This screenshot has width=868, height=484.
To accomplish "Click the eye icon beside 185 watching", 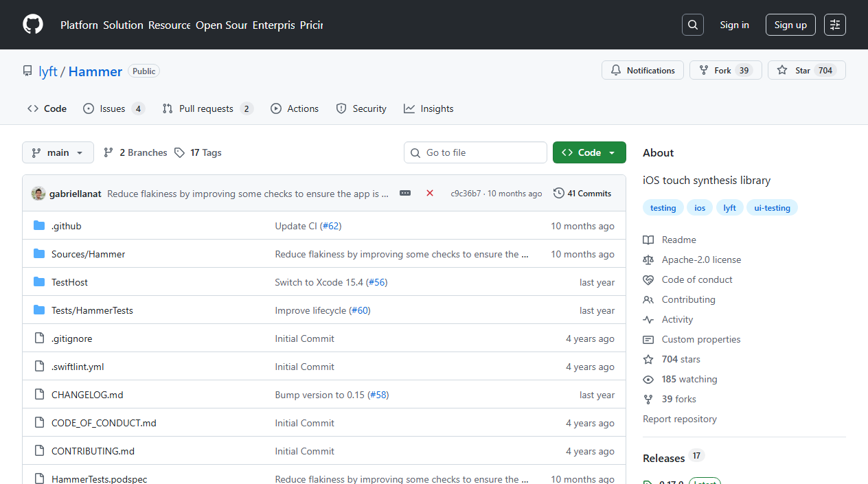I will [x=648, y=379].
